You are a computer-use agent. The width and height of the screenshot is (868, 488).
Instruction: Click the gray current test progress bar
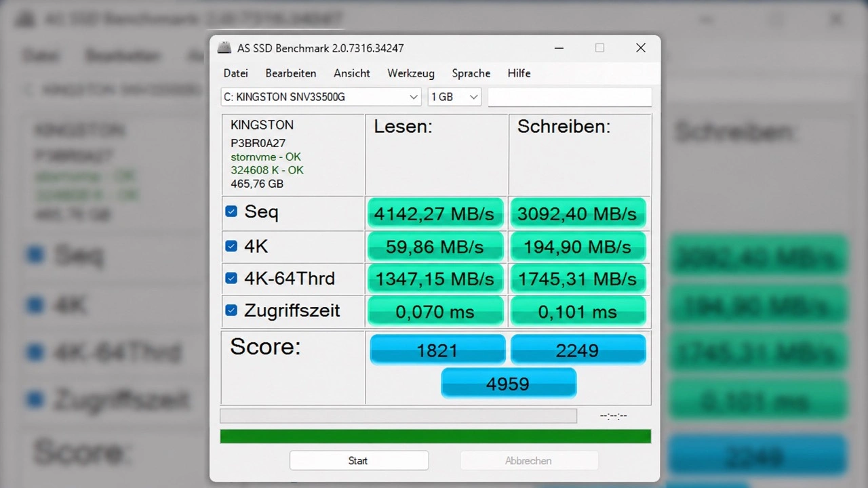[399, 415]
